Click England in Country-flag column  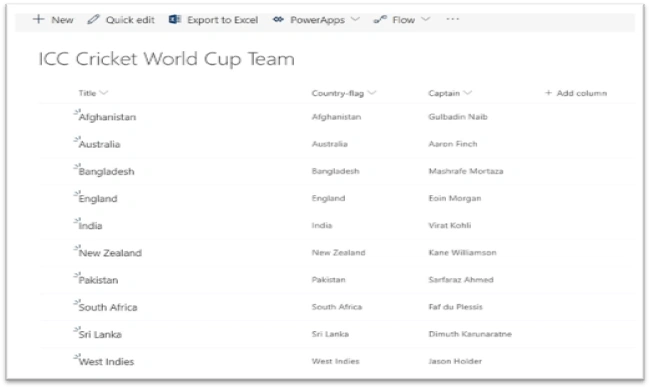[x=328, y=198]
